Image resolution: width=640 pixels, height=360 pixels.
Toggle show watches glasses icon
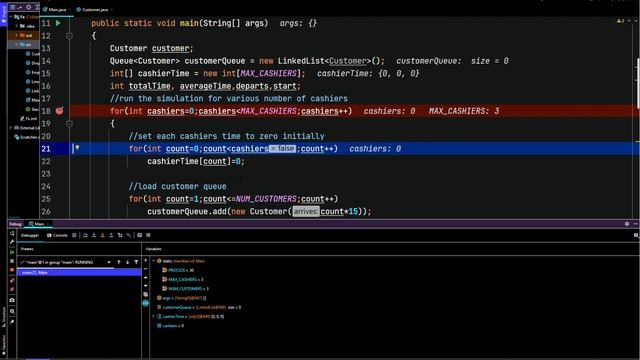pyautogui.click(x=146, y=303)
